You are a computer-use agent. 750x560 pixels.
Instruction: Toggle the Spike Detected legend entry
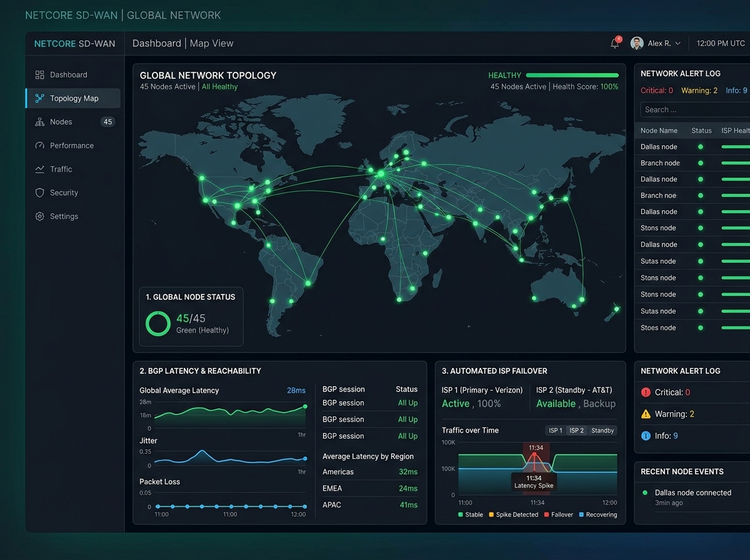[x=513, y=515]
